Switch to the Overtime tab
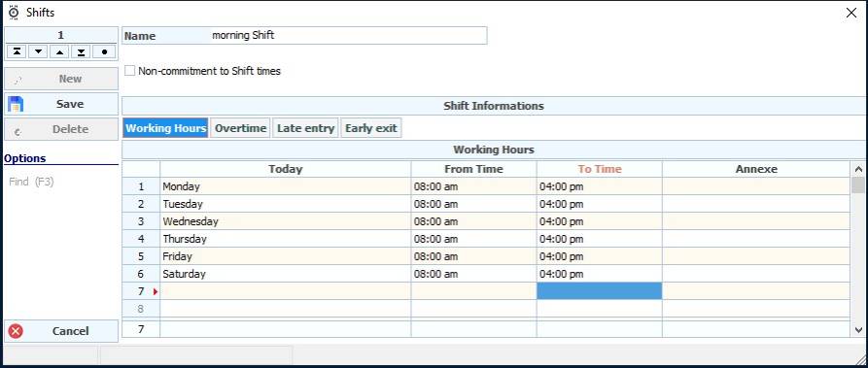This screenshot has width=868, height=368. 240,128
